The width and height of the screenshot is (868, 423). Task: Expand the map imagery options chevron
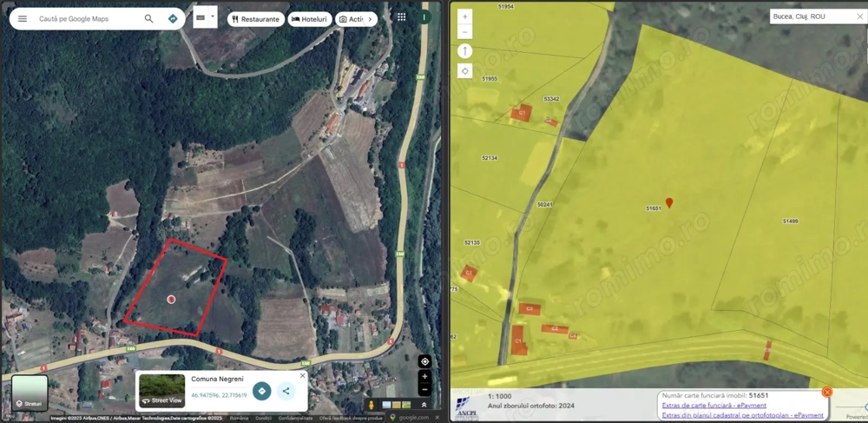(424, 405)
